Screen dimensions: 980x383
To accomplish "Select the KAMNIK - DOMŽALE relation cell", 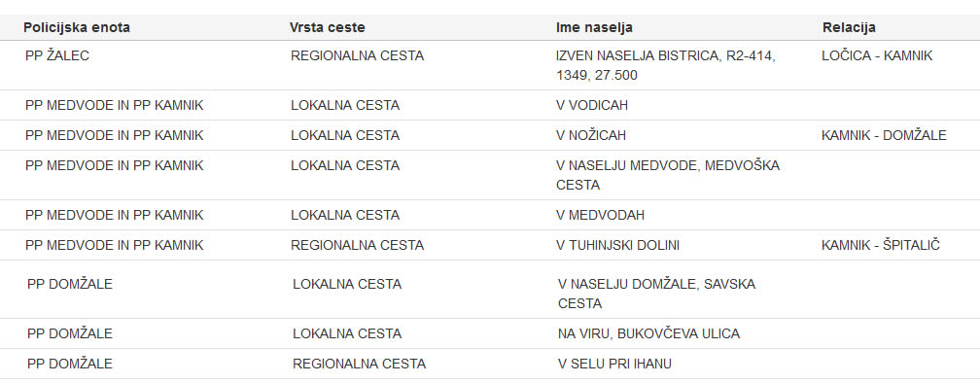I will click(x=884, y=135).
